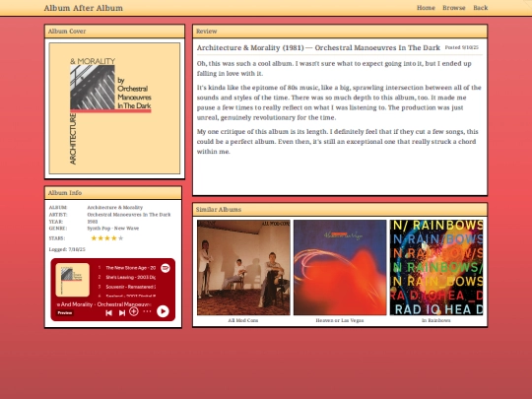The image size is (532, 399).
Task: Skip to previous track in player
Action: pyautogui.click(x=108, y=313)
